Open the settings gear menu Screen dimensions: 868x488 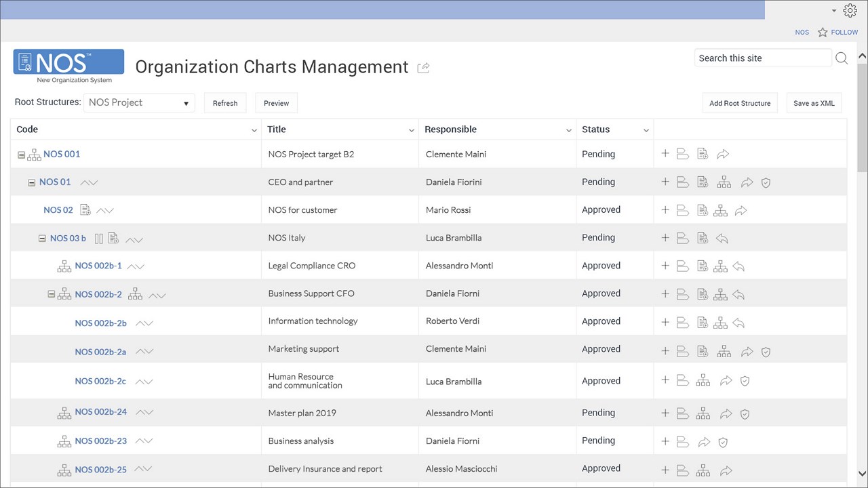tap(850, 10)
